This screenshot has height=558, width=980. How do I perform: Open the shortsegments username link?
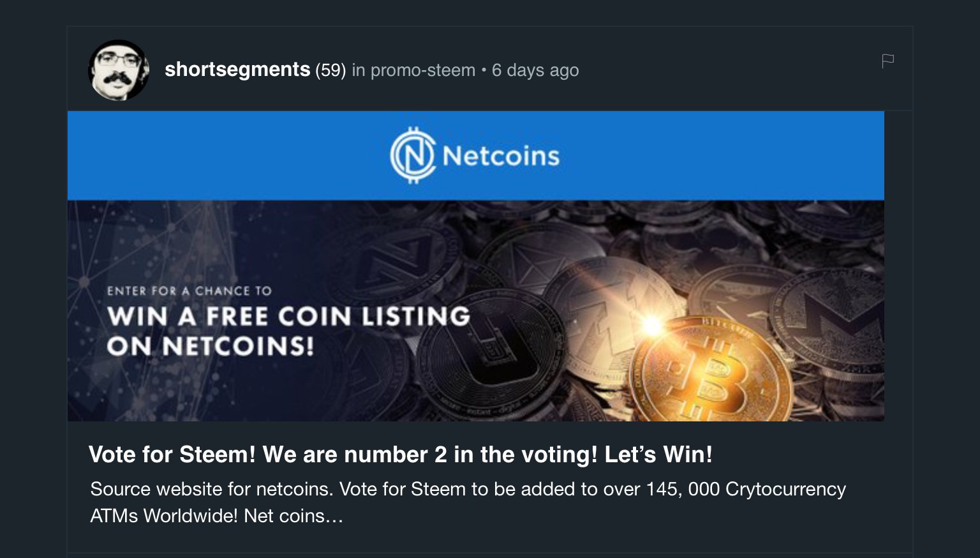[x=237, y=70]
